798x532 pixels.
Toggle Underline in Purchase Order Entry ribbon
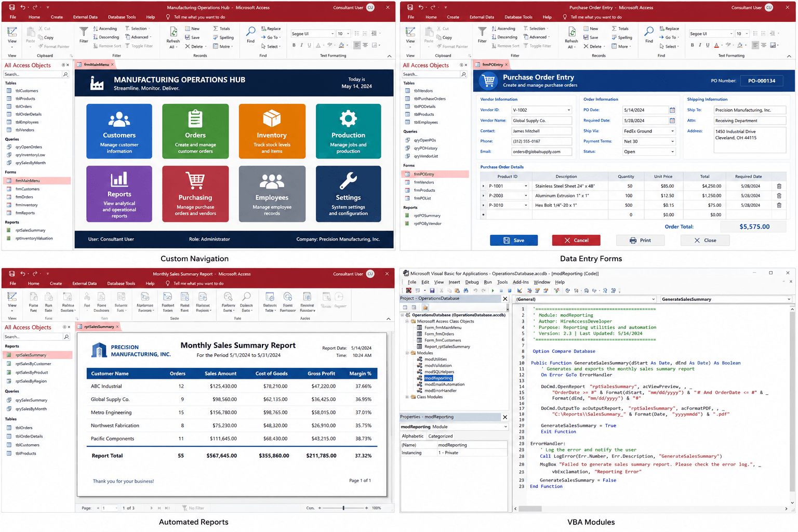pyautogui.click(x=708, y=45)
